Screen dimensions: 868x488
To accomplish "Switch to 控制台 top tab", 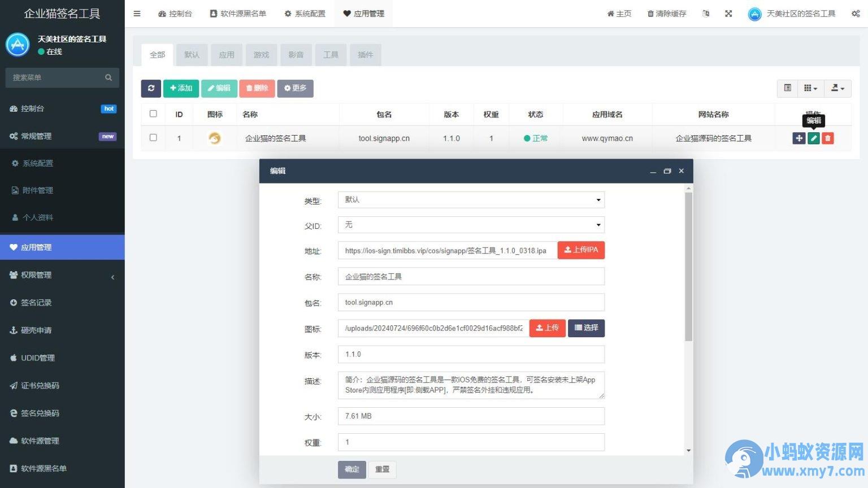I will (175, 14).
